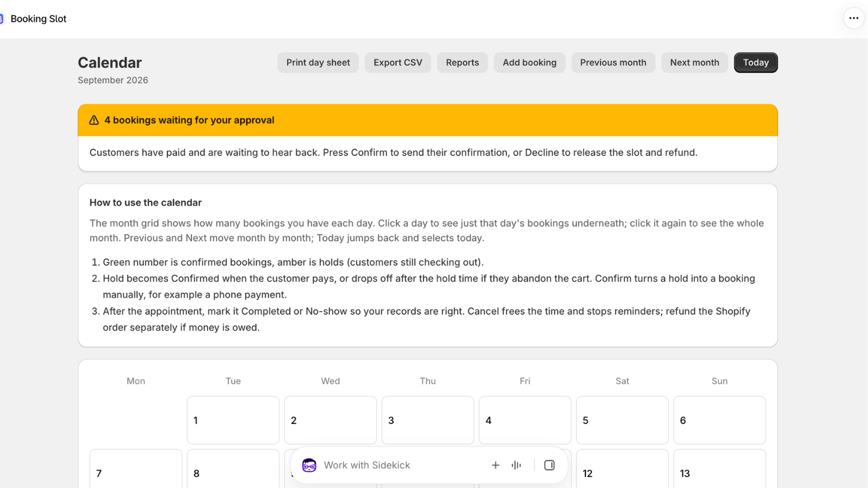Viewport: 868px width, 488px height.
Task: Click the 'Wed' column header
Action: point(330,381)
